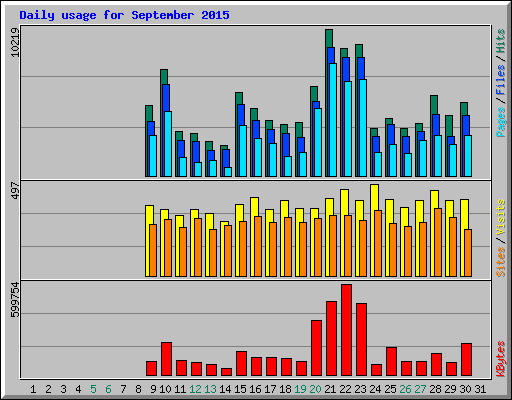Click the chart title 'Daily usage for September 2015'
Screen dimensions: 512x400
tap(124, 15)
